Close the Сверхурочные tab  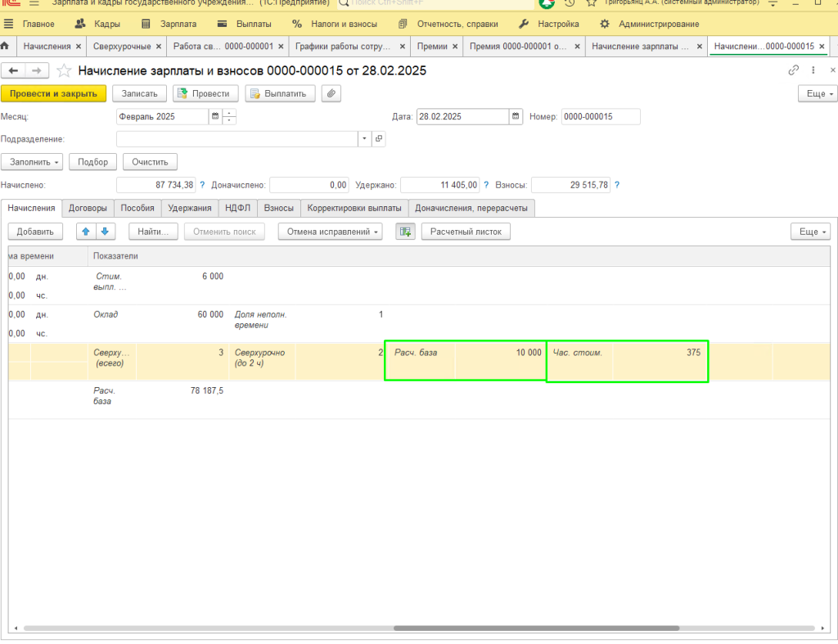(x=159, y=47)
